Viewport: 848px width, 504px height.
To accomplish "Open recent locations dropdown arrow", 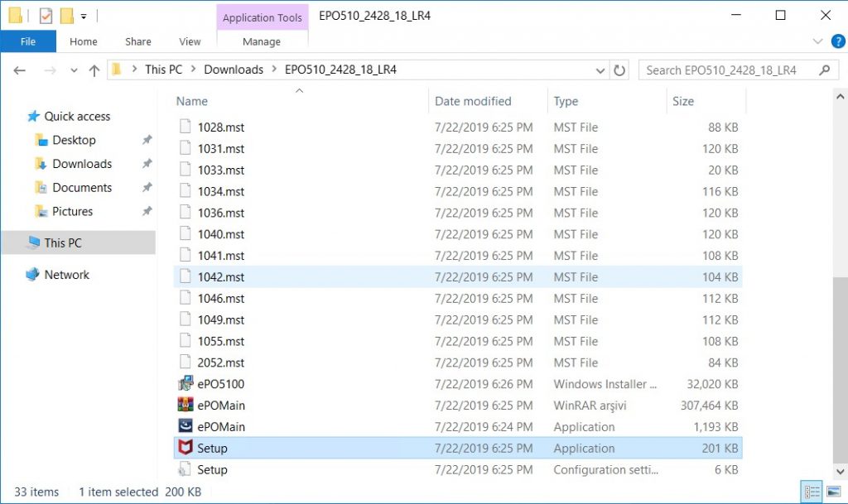I will pyautogui.click(x=74, y=70).
